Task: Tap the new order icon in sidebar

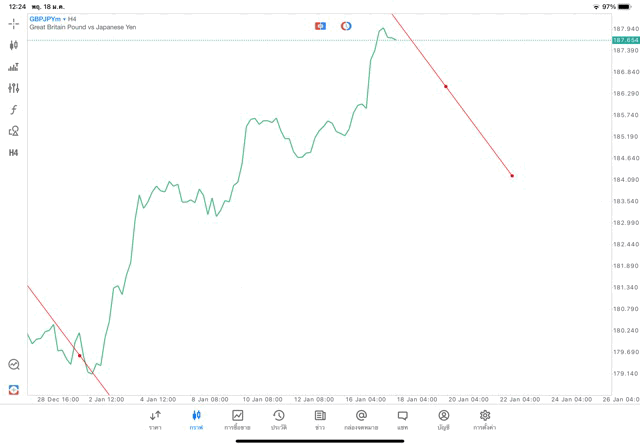Action: [14, 389]
